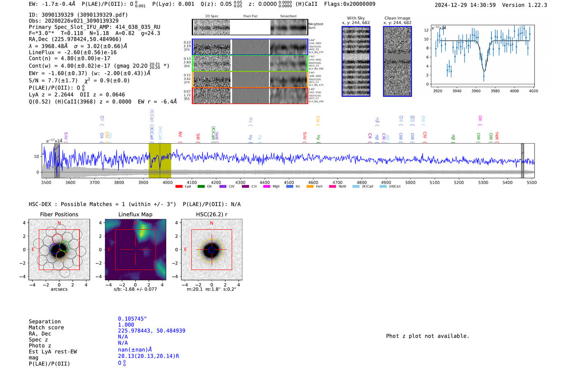Click the 'Smoothed' column header
The image size is (576, 392).
click(288, 16)
